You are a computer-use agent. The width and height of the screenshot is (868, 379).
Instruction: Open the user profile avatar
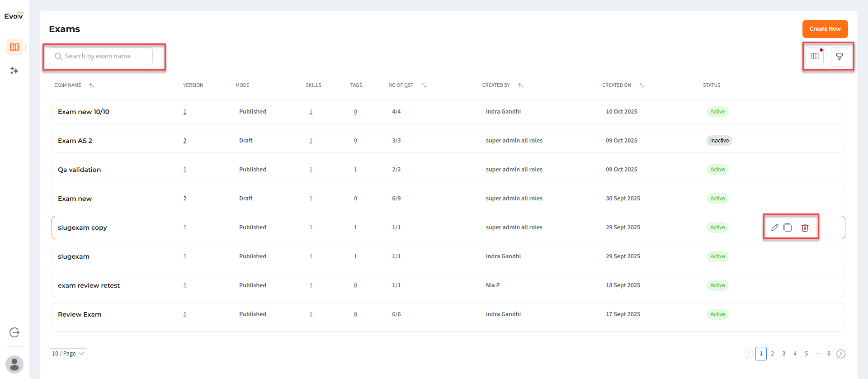[x=14, y=365]
